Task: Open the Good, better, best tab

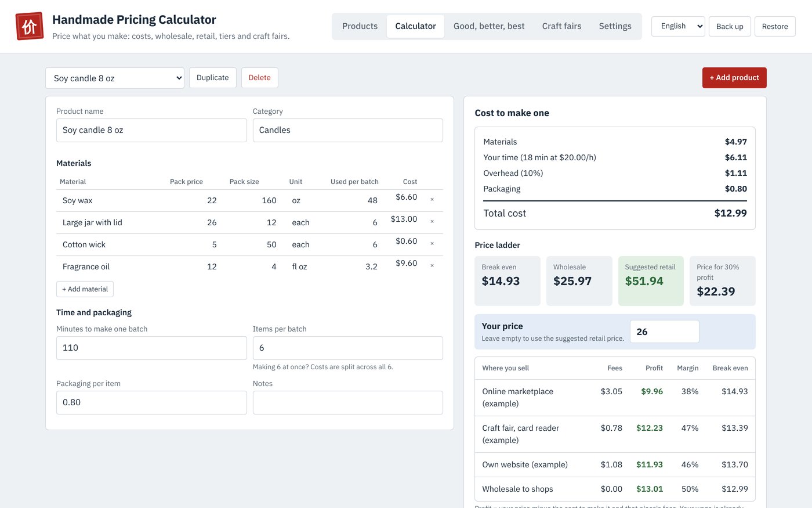Action: coord(489,26)
